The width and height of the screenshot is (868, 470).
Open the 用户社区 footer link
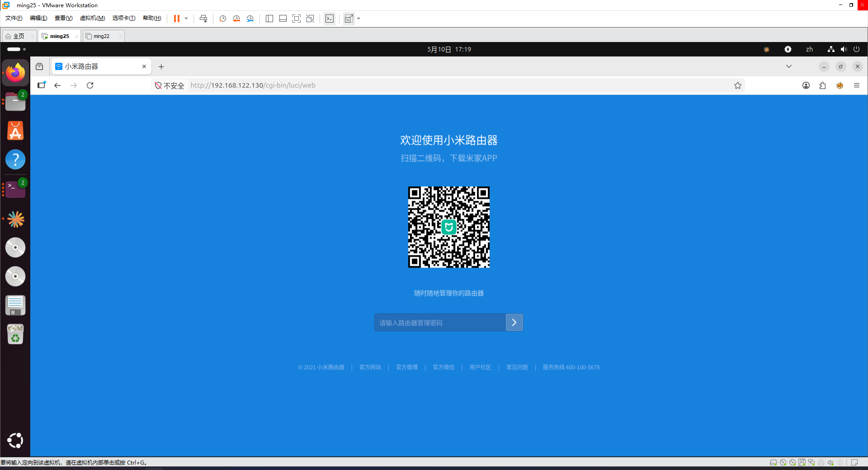point(480,367)
